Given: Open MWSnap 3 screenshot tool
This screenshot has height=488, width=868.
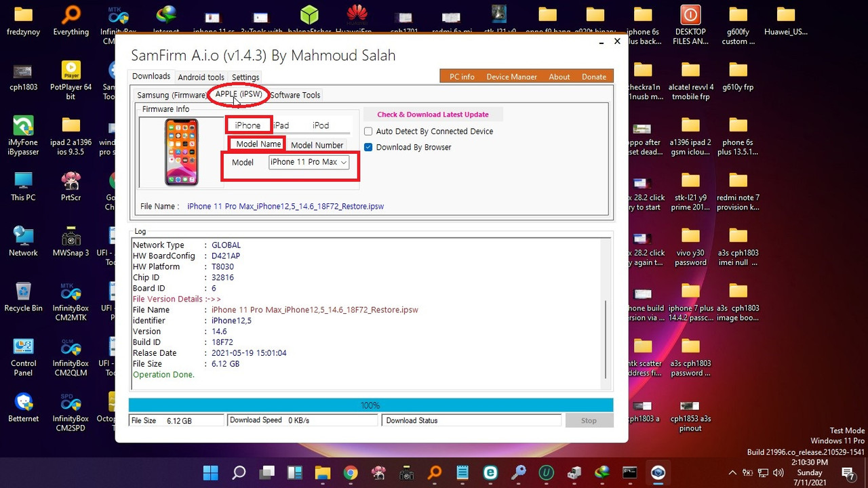Looking at the screenshot, I should pos(70,240).
